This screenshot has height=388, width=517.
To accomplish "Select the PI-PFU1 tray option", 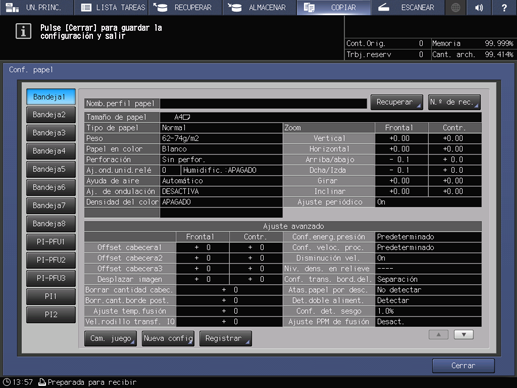I will [51, 242].
